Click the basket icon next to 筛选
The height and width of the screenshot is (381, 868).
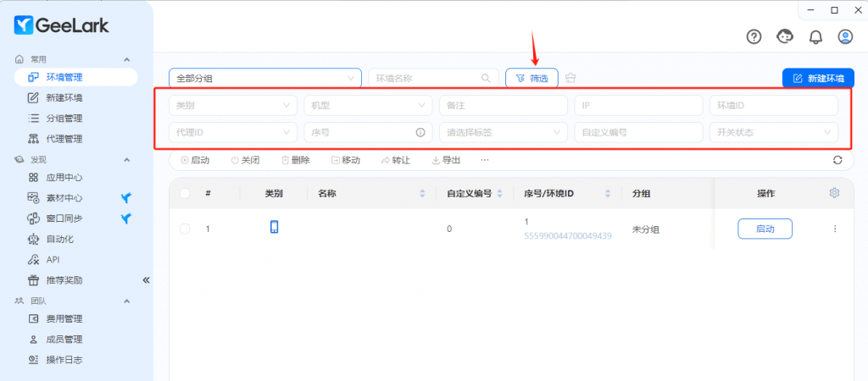[x=570, y=78]
